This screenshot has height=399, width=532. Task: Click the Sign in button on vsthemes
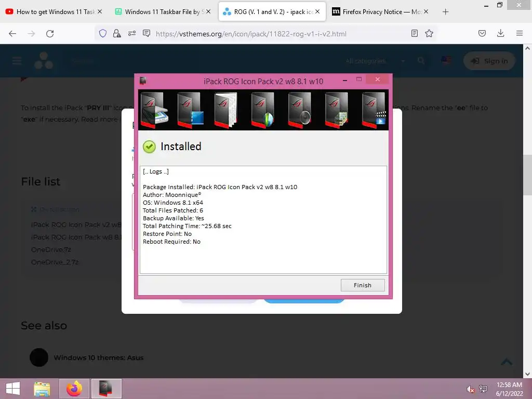pos(489,61)
